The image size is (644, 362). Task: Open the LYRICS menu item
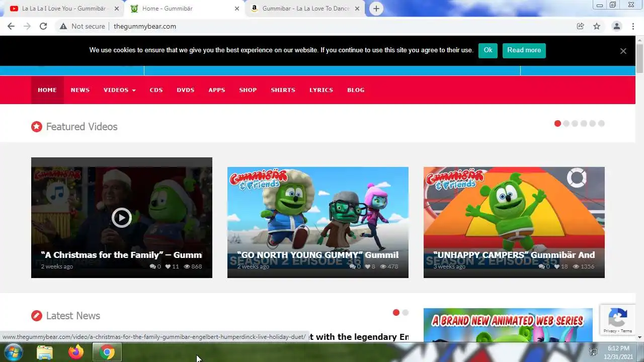coord(321,90)
